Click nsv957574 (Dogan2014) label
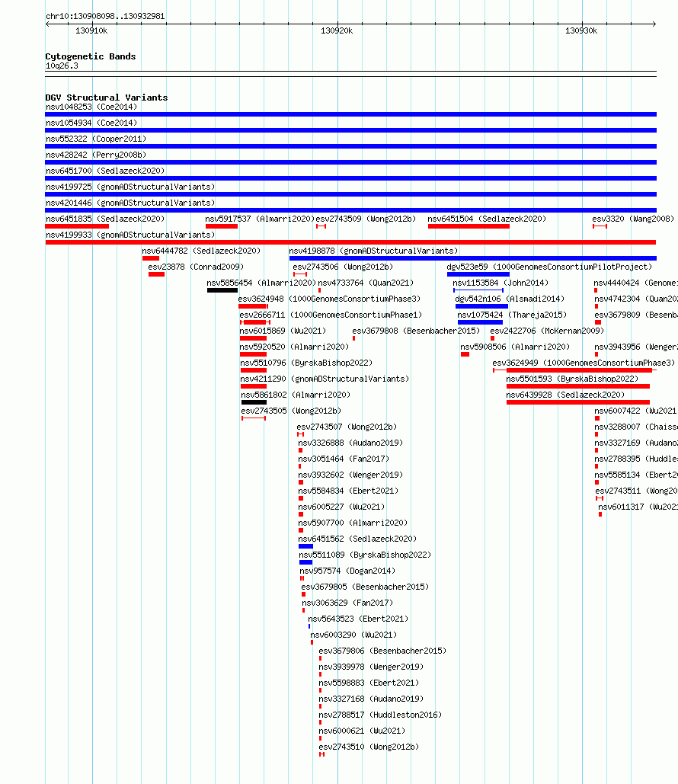The height and width of the screenshot is (784, 678). [347, 571]
